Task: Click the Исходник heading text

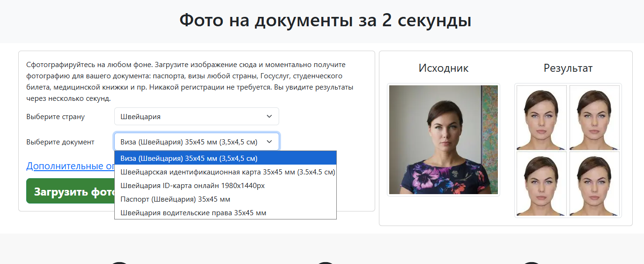Action: (x=444, y=68)
